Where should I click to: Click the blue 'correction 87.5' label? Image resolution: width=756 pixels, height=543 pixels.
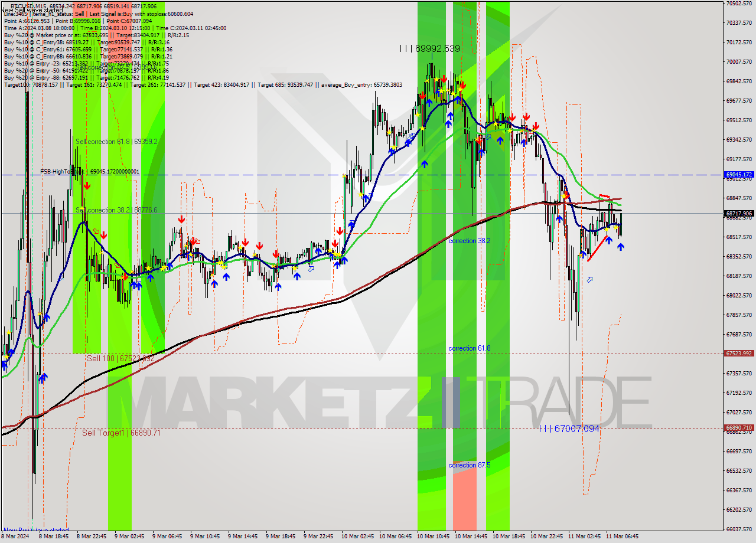click(469, 465)
